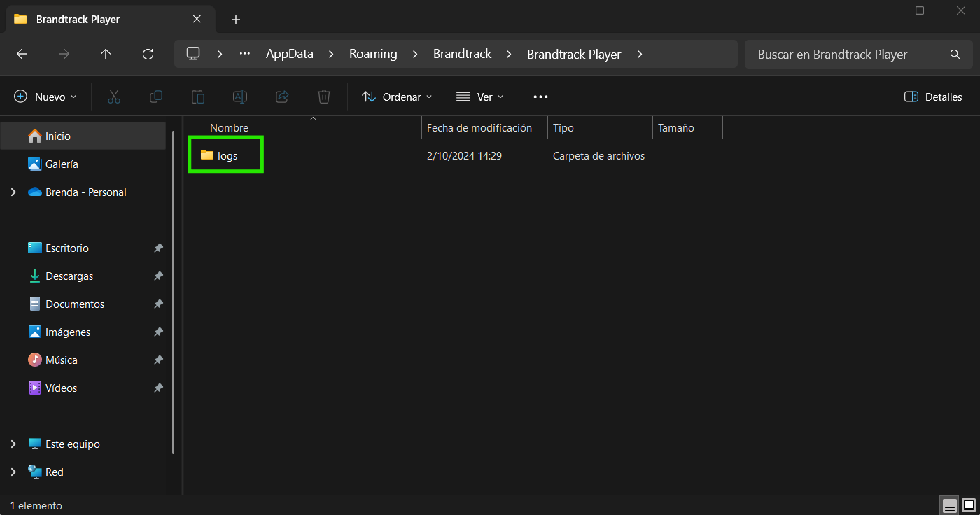Switch to details list view layout
Viewport: 980px width, 515px height.
949,505
